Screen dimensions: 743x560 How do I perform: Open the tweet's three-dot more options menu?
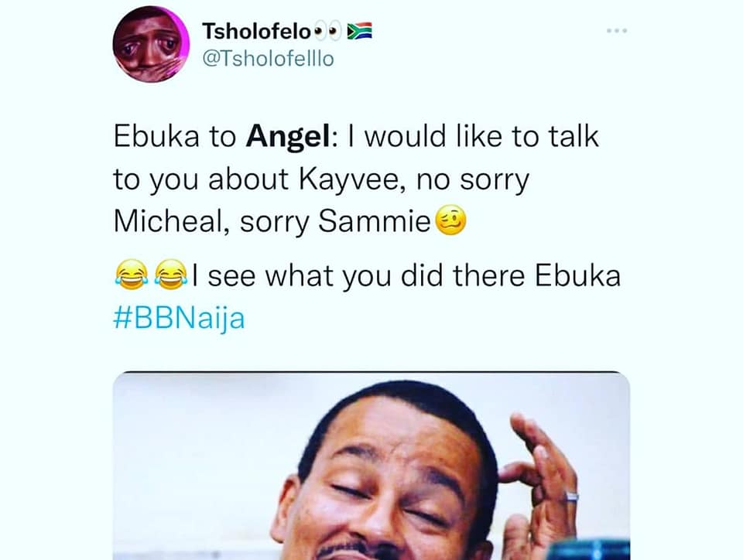pos(617,31)
